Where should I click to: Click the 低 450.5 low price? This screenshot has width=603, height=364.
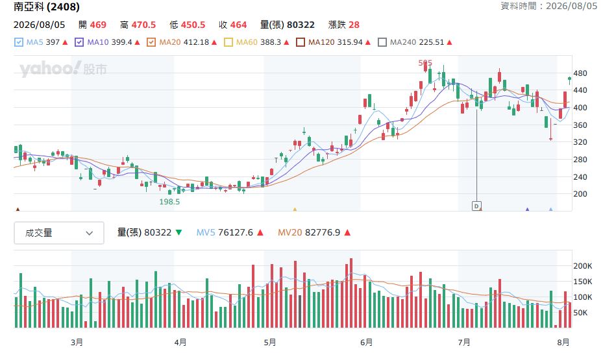click(188, 25)
